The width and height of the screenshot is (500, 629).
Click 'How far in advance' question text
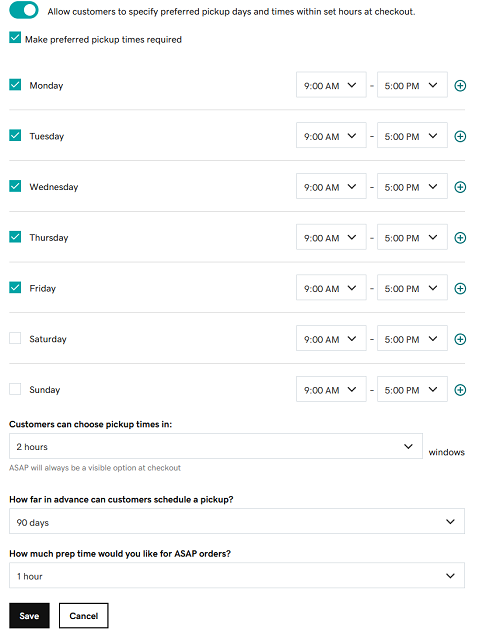pos(121,500)
